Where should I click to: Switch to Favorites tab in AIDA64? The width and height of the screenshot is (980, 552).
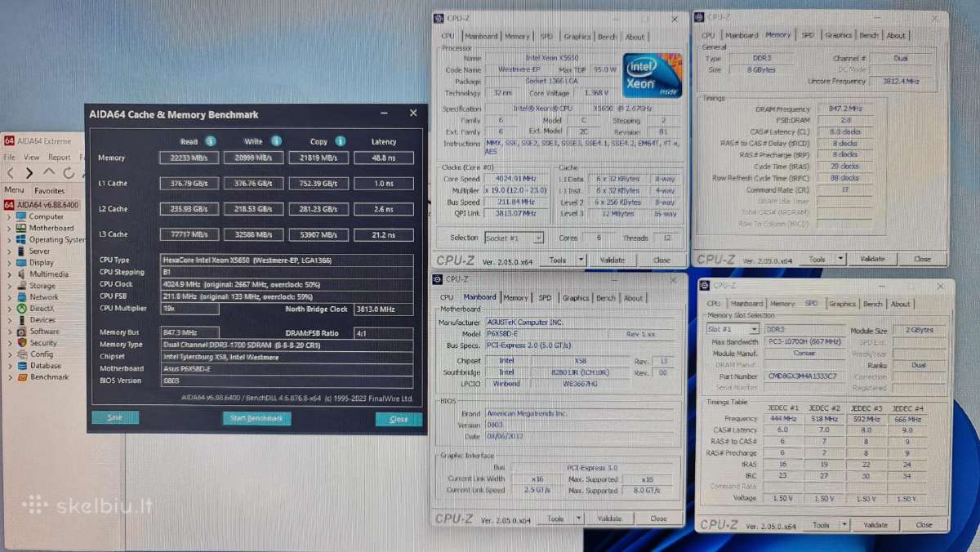[49, 190]
